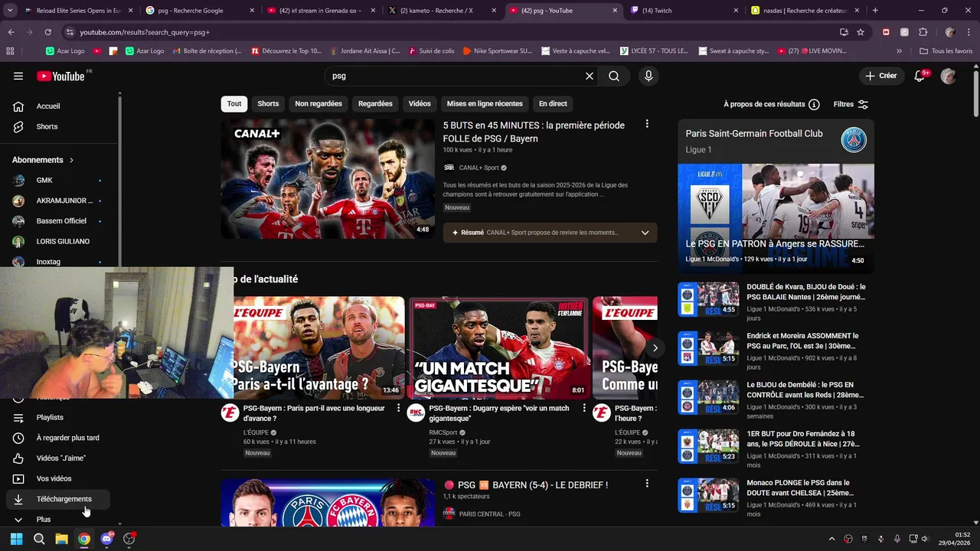Image resolution: width=980 pixels, height=551 pixels.
Task: Go back in Chrome
Action: click(x=11, y=32)
